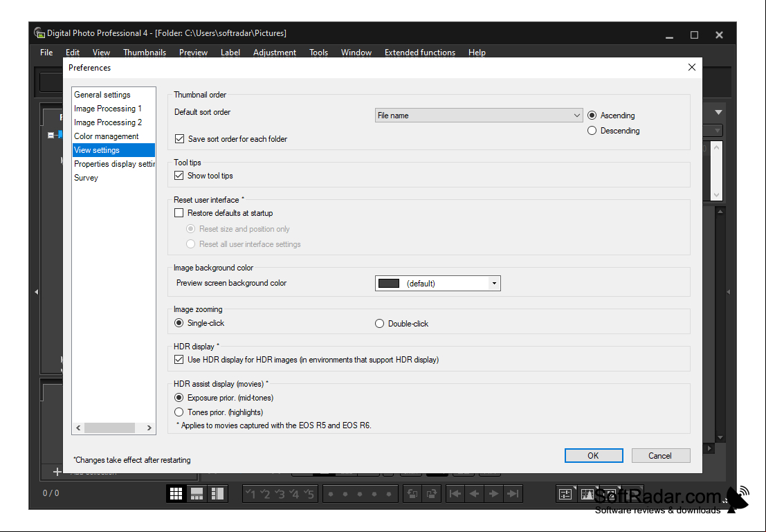Apply check mark 4 to image
Viewport: 766px width, 532px height.
coord(295,494)
